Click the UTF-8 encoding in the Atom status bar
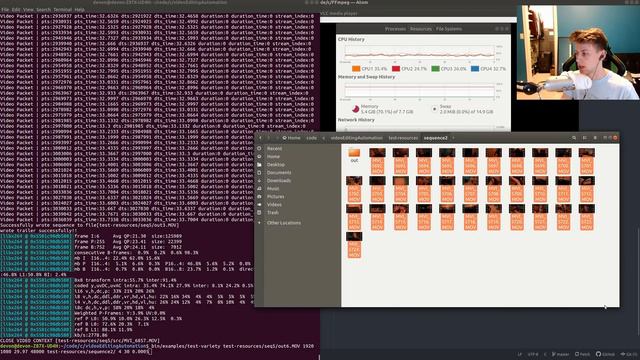Screen dimensions: 640x360 tap(533, 354)
